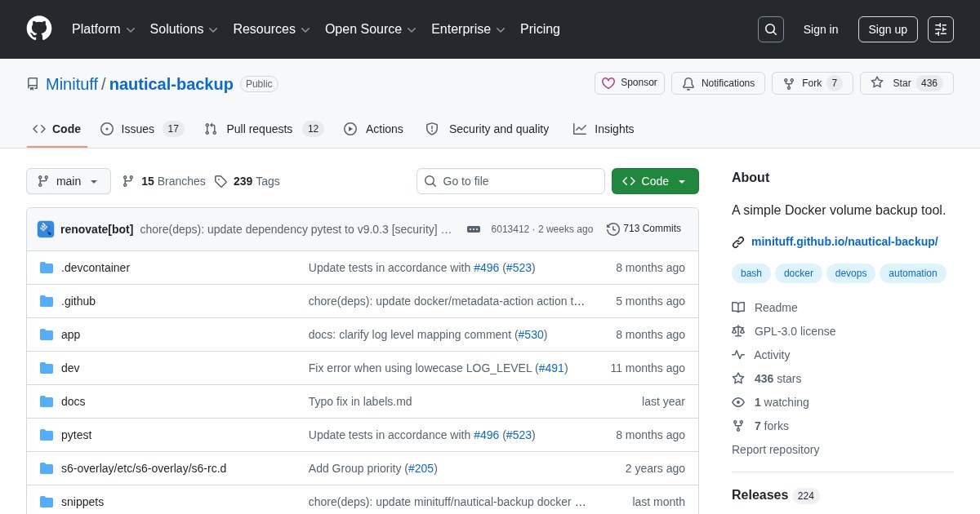Select the automation topic tag
Image resolution: width=980 pixels, height=514 pixels.
click(913, 273)
